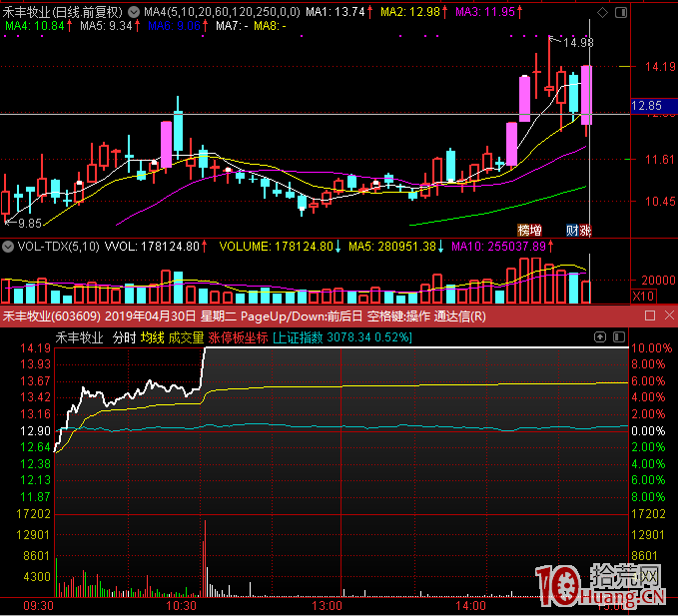This screenshot has height=616, width=678.
Task: Click the MA4(5,10,20,60,120,250,0,0) indicator name
Action: [x=222, y=12]
